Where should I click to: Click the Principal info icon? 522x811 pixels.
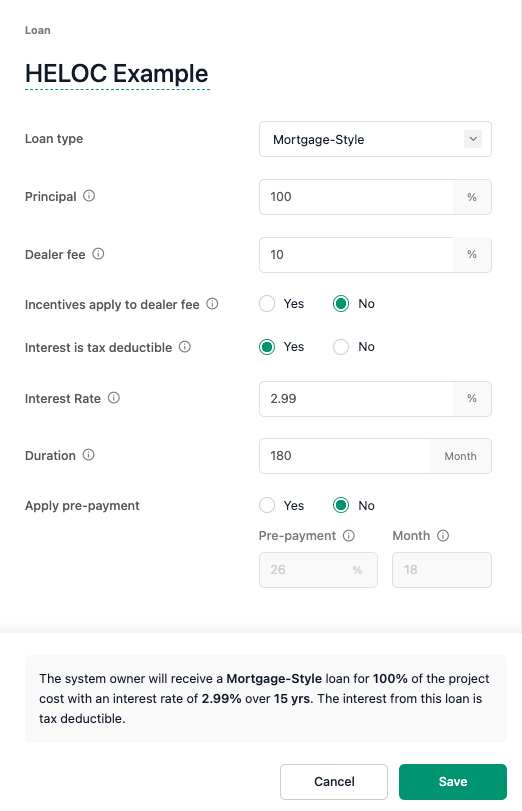(89, 196)
